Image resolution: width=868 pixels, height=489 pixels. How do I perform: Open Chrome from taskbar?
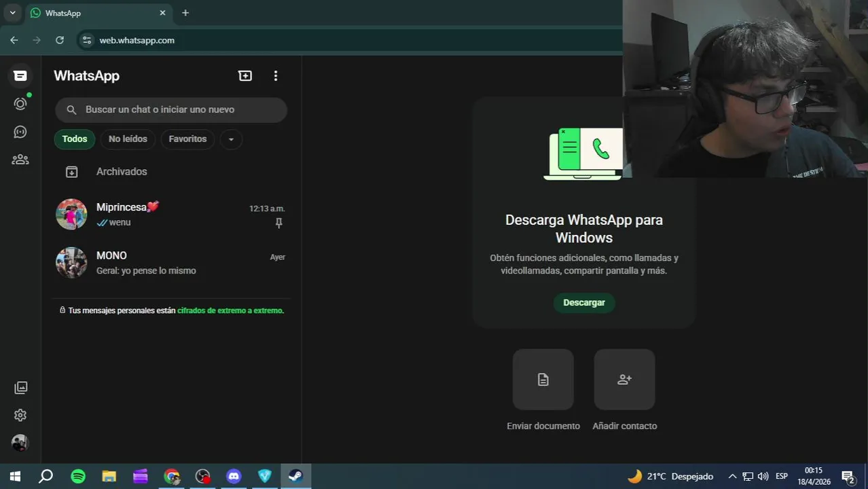click(172, 477)
